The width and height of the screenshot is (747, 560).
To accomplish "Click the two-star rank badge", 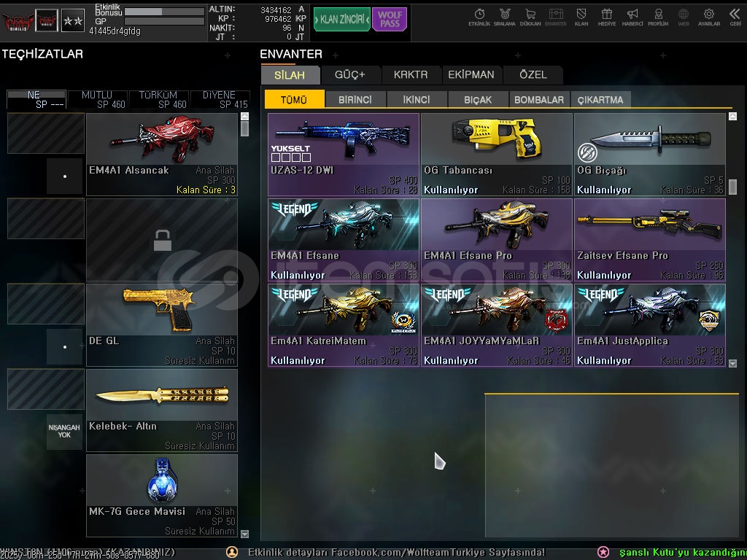I will 73,21.
